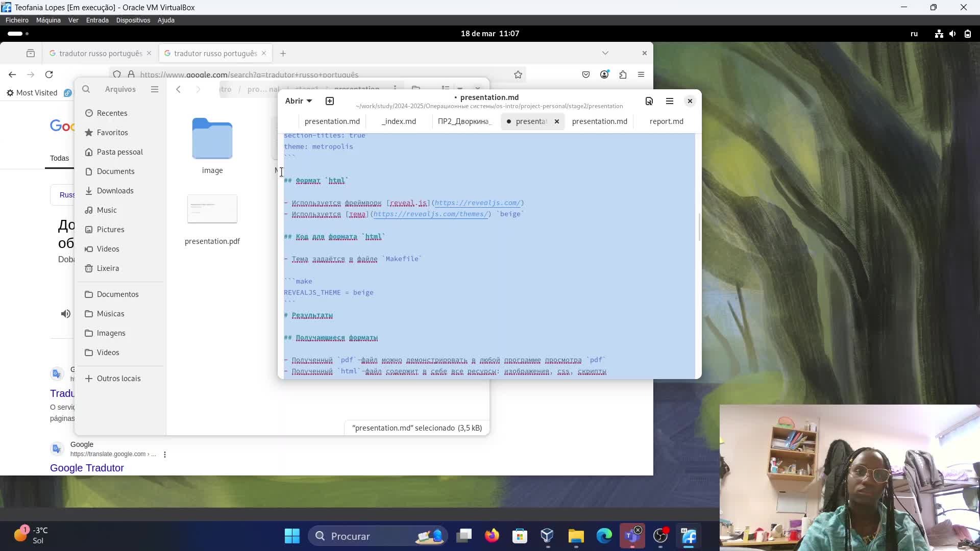Open Pasta pessoal in the files sidebar

coord(120,152)
